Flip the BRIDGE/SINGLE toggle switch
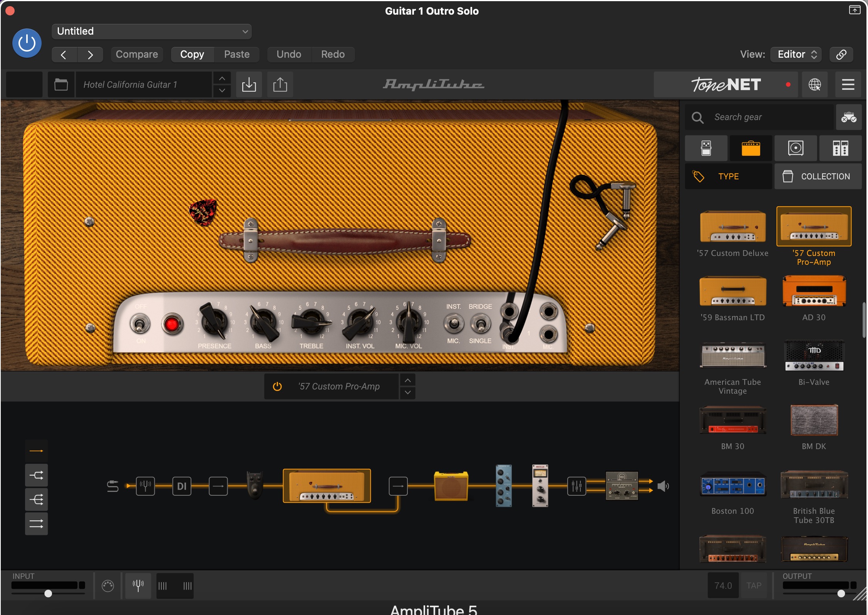Viewport: 868px width, 615px height. (481, 324)
